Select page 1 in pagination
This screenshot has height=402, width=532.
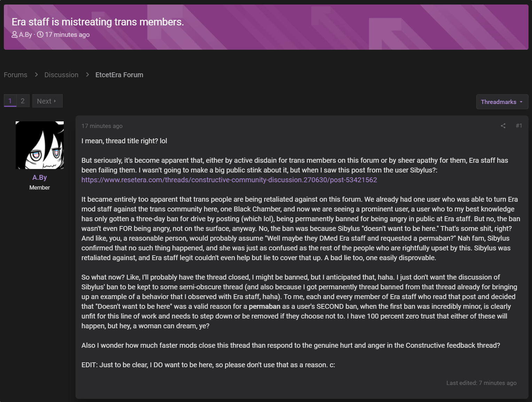pyautogui.click(x=10, y=101)
